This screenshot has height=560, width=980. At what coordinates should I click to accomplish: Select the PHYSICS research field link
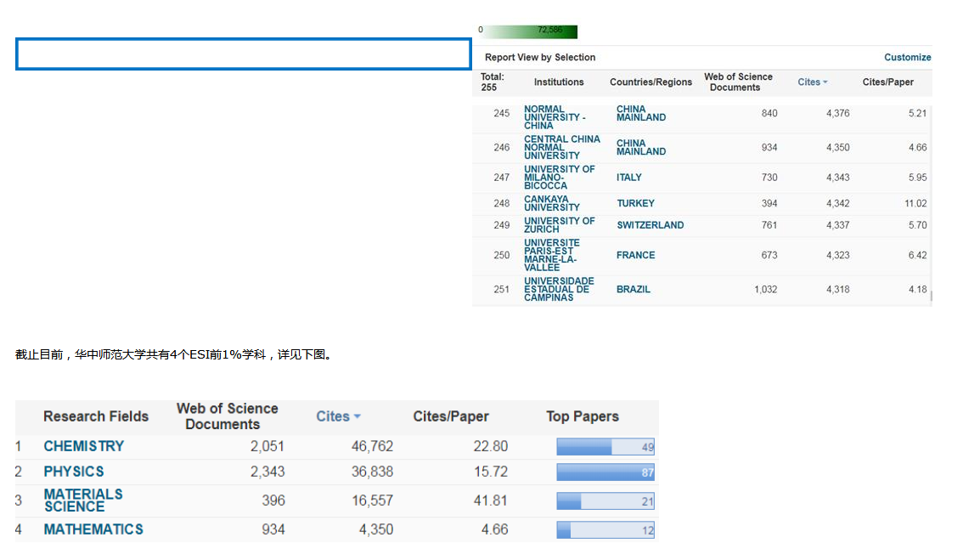click(x=74, y=472)
